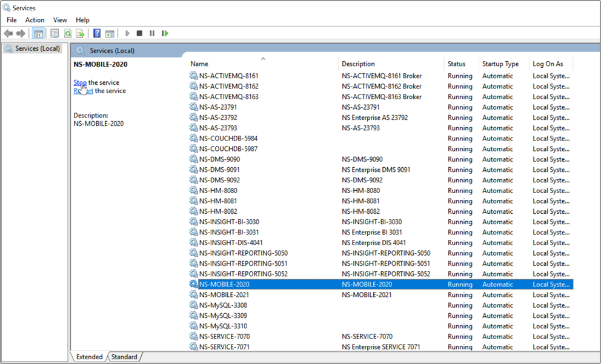Open the Action menu
This screenshot has width=601, height=364.
[x=35, y=20]
